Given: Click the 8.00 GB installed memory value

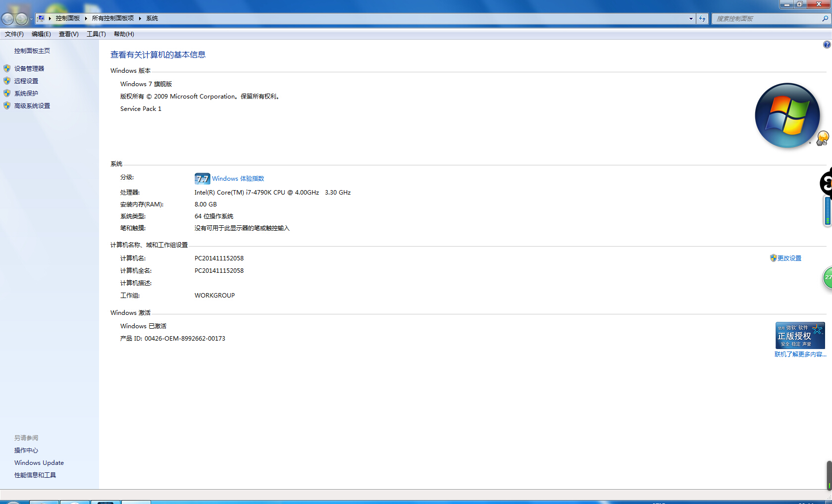Looking at the screenshot, I should point(206,204).
